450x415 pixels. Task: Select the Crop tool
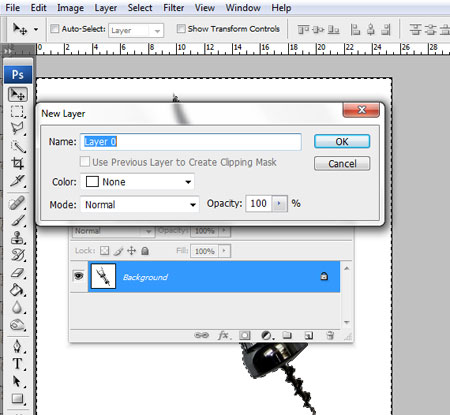point(17,163)
